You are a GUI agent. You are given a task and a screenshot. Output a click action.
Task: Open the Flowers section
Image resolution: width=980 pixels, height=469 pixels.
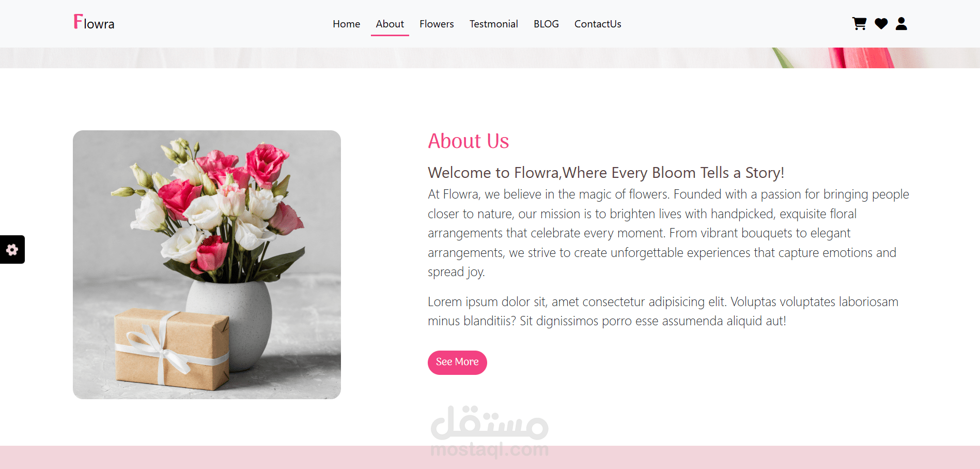pos(437,24)
